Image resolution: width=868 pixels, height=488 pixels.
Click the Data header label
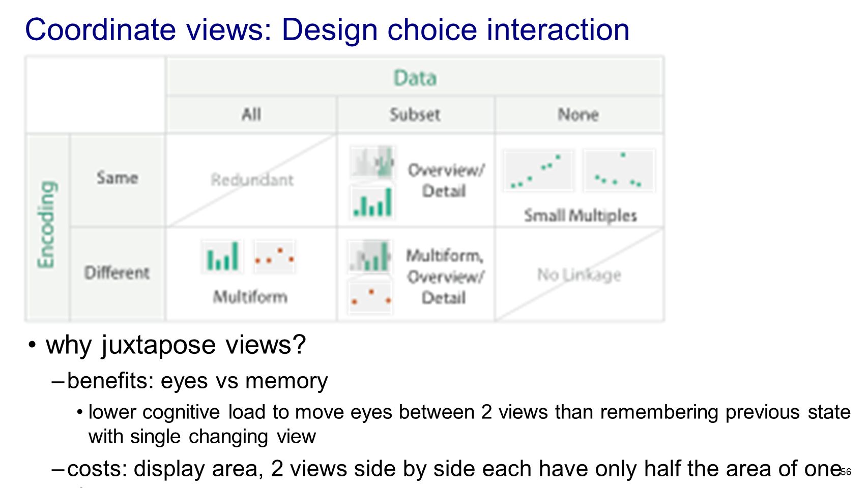pyautogui.click(x=415, y=78)
